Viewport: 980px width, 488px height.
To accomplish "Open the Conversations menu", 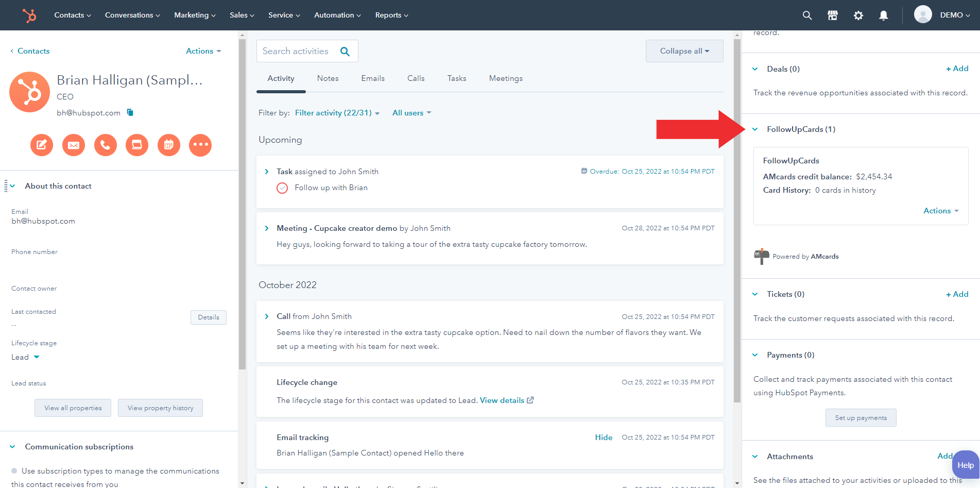I will click(x=132, y=15).
